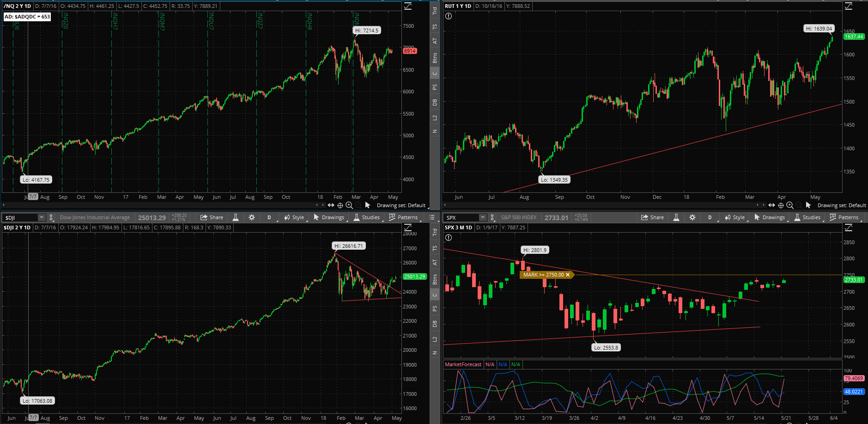Click the 1637.44 last price bubble
The width and height of the screenshot is (868, 424).
coord(854,37)
